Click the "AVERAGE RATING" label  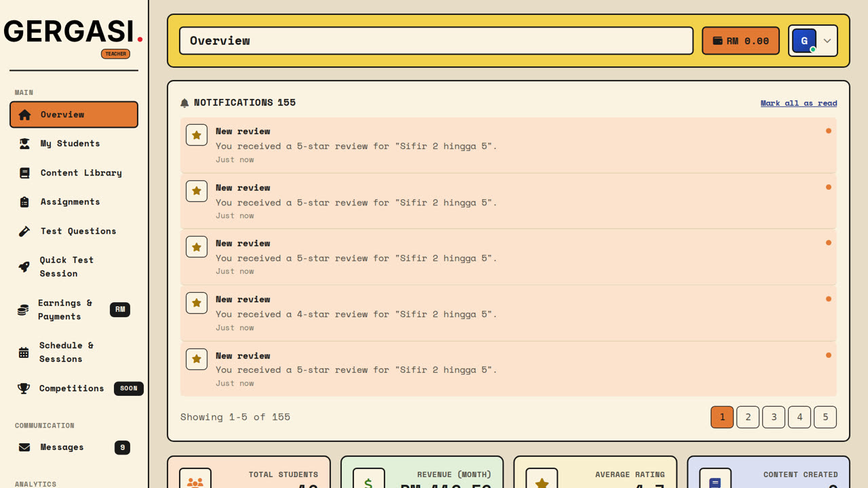pos(630,474)
